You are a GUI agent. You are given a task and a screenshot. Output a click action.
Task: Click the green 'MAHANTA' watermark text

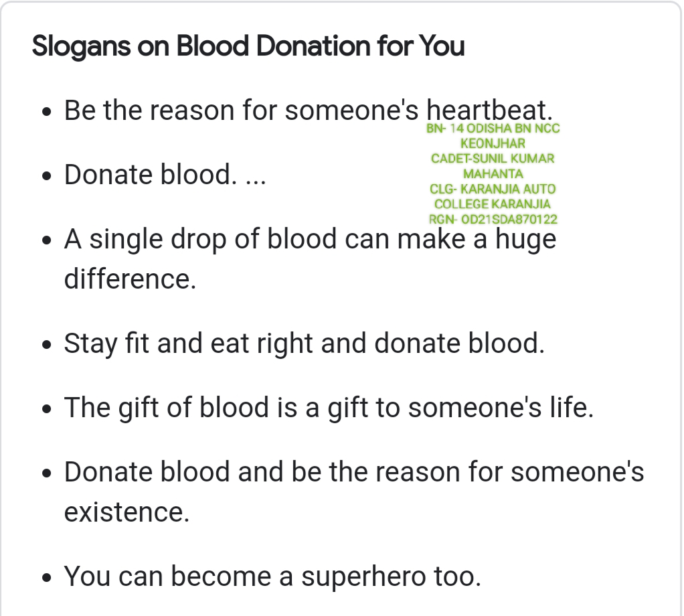click(493, 174)
